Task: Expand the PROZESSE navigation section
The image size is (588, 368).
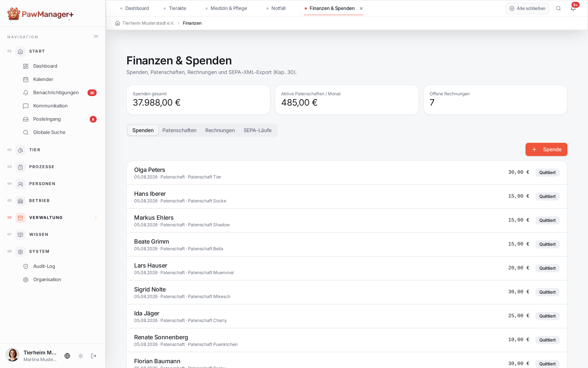Action: (x=53, y=167)
